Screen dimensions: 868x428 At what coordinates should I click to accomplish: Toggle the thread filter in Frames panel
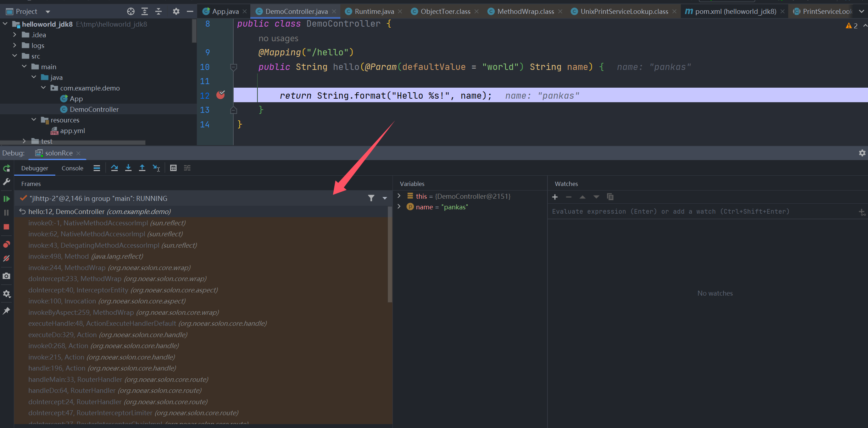tap(371, 198)
